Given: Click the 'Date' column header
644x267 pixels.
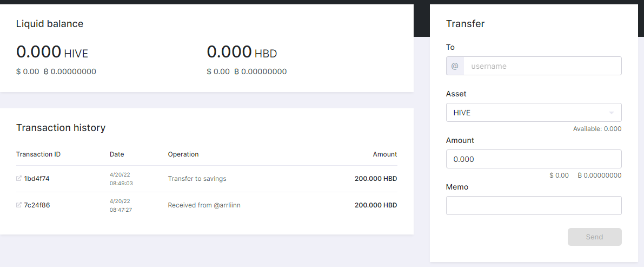Looking at the screenshot, I should pyautogui.click(x=117, y=154).
